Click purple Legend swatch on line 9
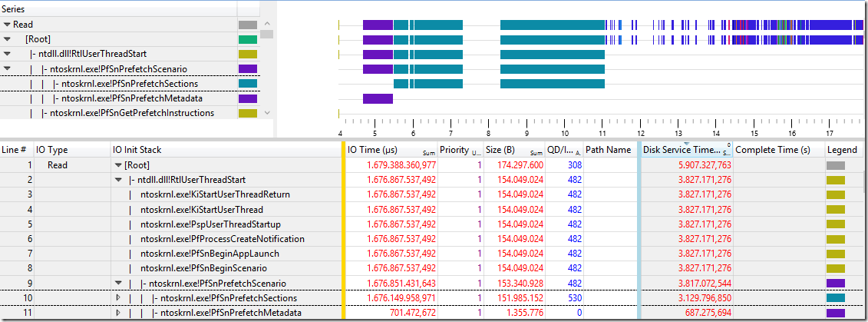The image size is (868, 322). click(835, 284)
